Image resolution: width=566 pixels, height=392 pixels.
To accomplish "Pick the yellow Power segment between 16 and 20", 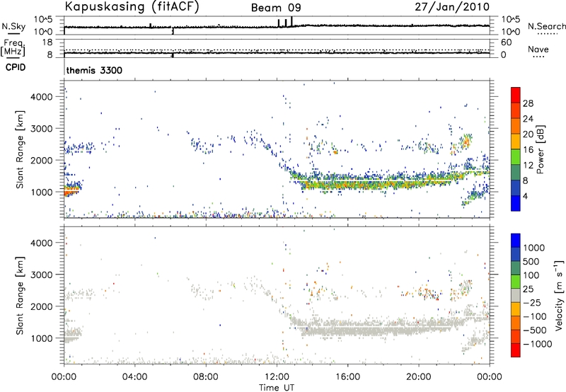I will pos(516,142).
